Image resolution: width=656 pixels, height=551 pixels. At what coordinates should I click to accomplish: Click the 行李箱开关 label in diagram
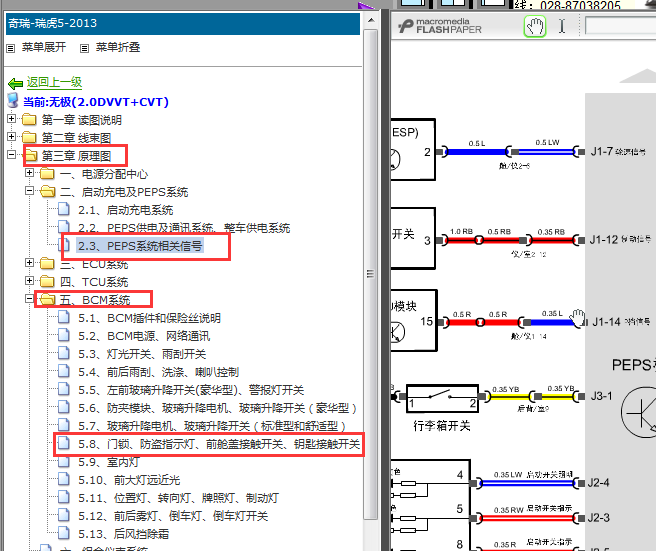pyautogui.click(x=442, y=426)
